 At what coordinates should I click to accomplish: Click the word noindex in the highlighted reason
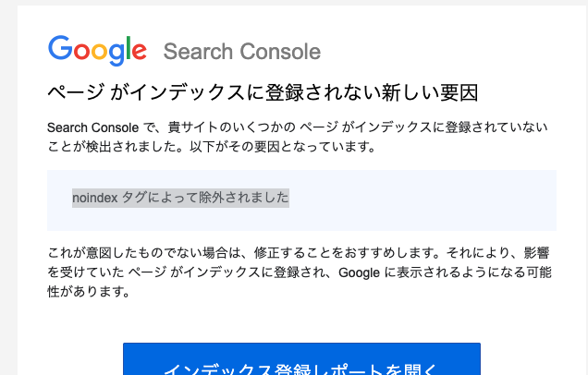coord(95,198)
